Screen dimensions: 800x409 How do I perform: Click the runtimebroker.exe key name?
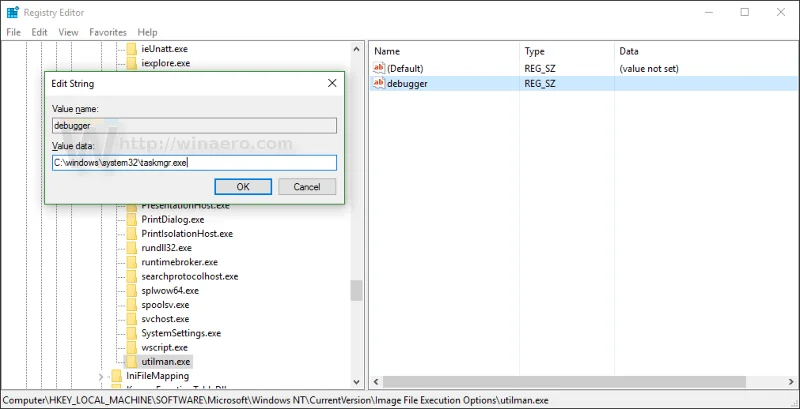(x=180, y=262)
